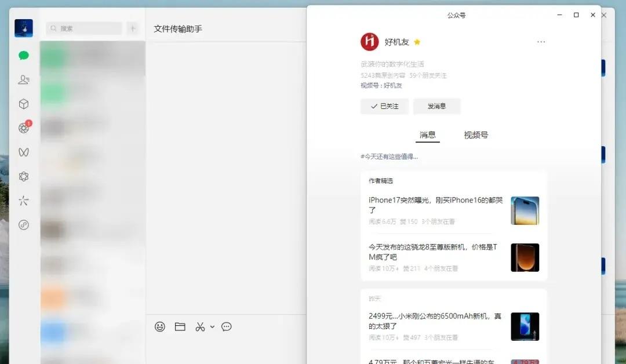626x364 pixels.
Task: Open chat history bubble icon
Action: coord(227,327)
